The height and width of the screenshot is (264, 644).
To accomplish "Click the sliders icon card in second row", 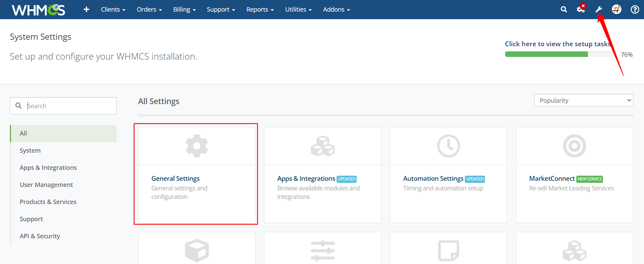I will click(323, 251).
